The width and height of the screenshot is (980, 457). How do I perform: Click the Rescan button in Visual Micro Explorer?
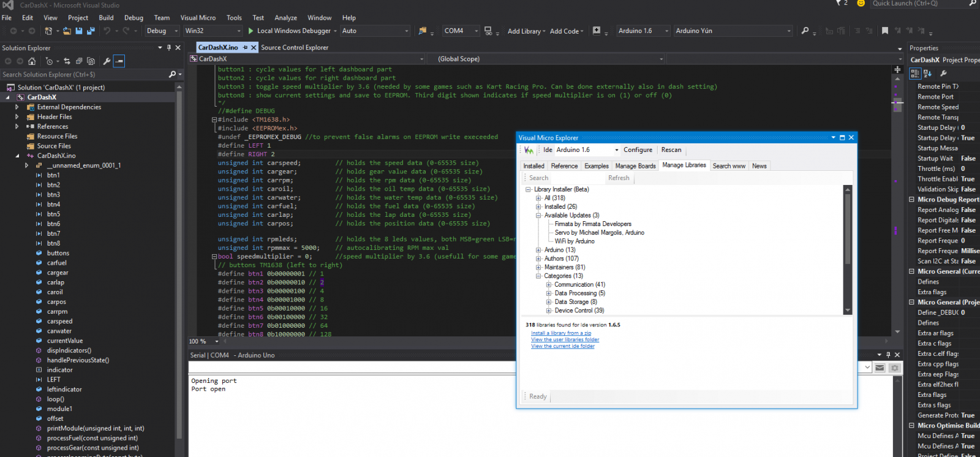(x=671, y=150)
